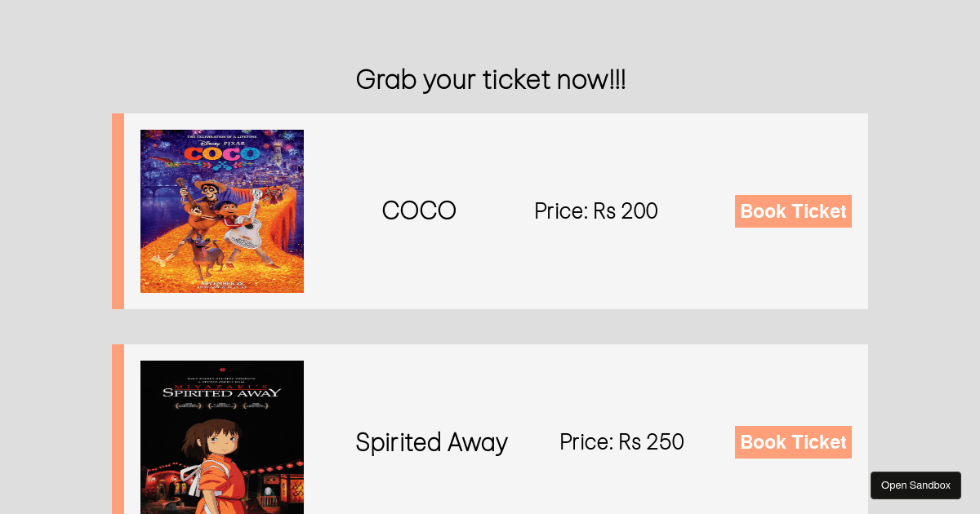Screen dimensions: 980x514
Task: Click the Price: Rs 200 label
Action: 596,211
